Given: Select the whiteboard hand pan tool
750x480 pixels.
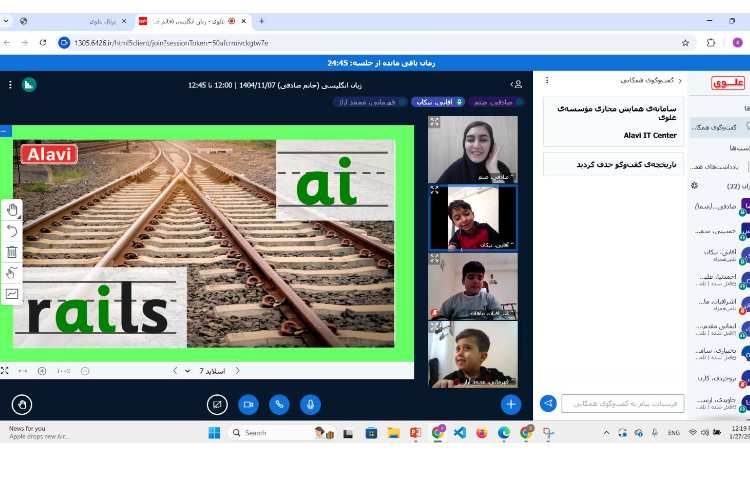Looking at the screenshot, I should click(12, 209).
